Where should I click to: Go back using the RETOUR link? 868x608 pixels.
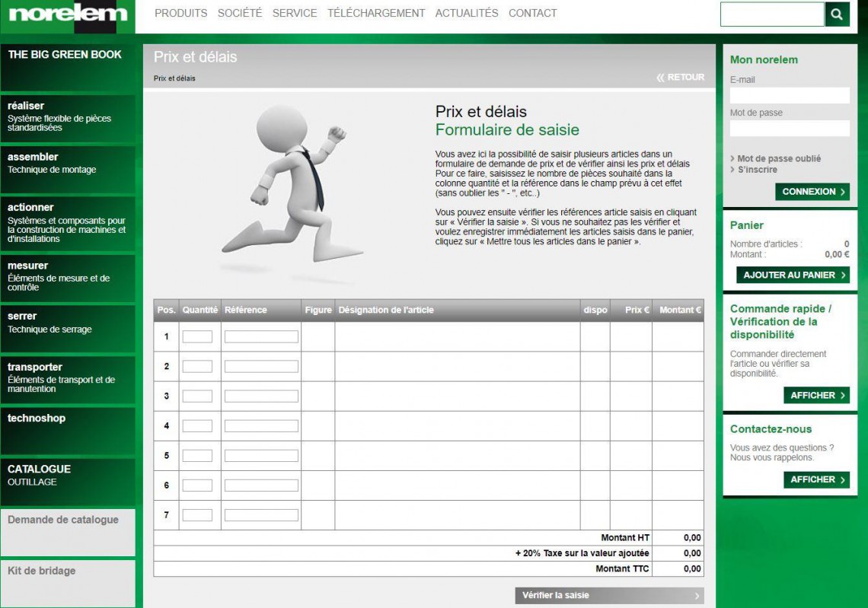point(681,78)
